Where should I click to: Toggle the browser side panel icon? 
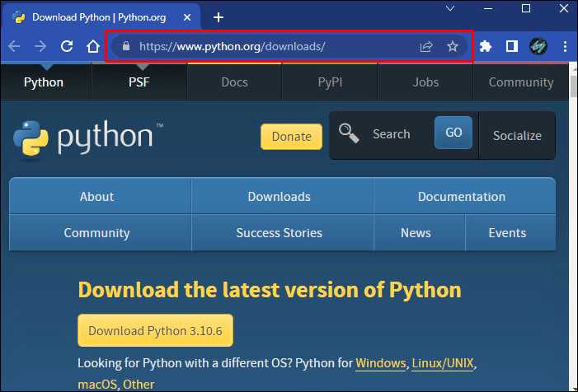coord(511,47)
